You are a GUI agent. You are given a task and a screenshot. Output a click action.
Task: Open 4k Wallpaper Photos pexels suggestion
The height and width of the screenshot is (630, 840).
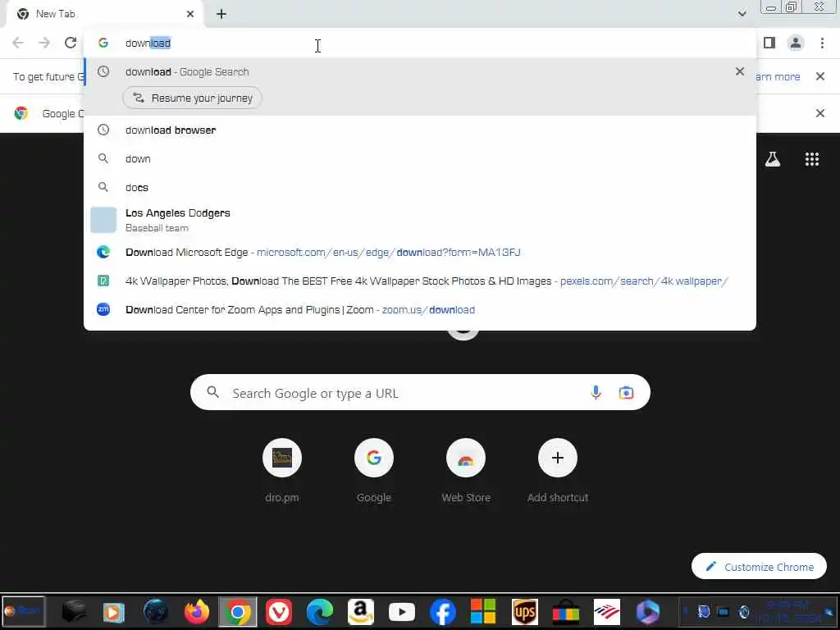tap(420, 281)
